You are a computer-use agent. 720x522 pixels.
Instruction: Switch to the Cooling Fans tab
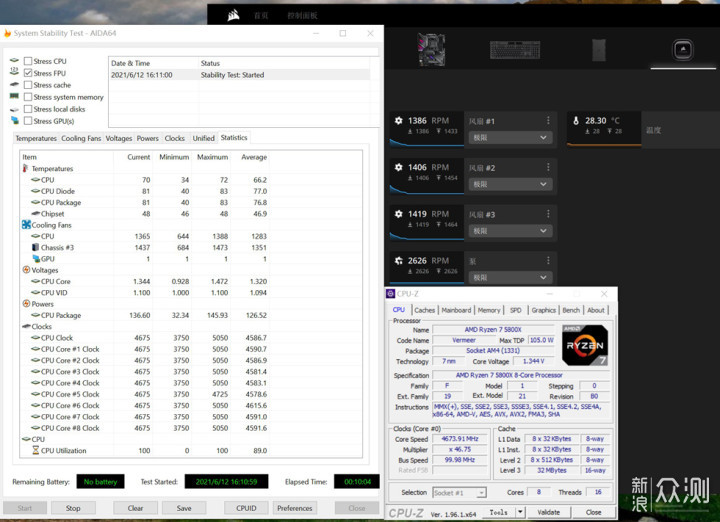(81, 138)
